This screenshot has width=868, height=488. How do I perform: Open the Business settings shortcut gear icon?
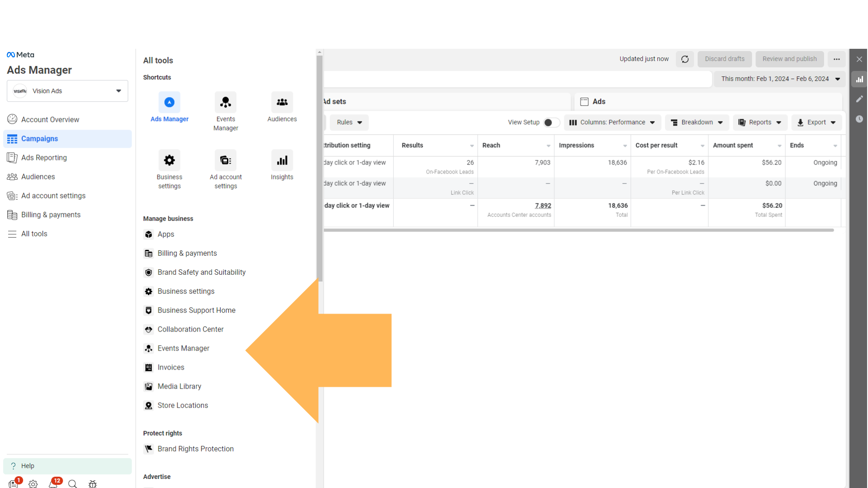point(169,160)
